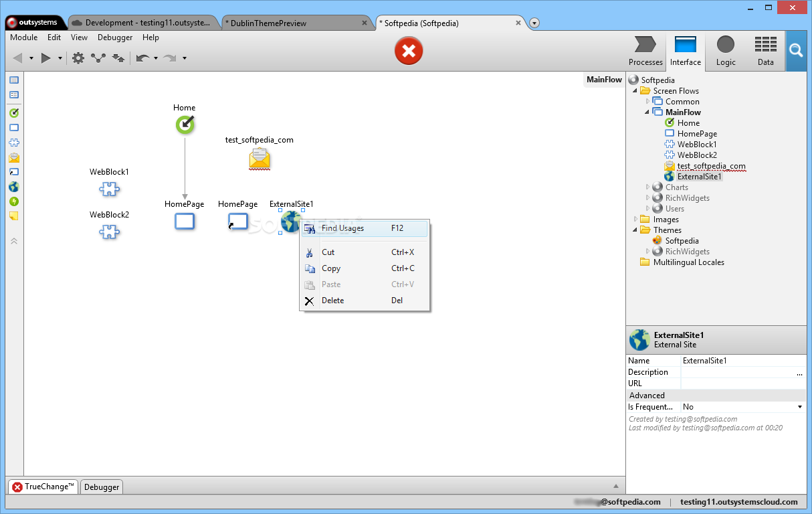
Task: Click the undo arrow in toolbar
Action: click(x=142, y=58)
